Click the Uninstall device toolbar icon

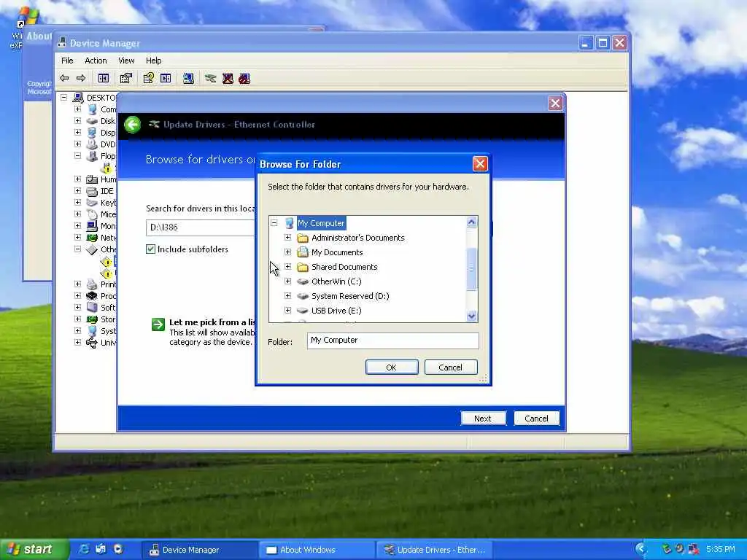[228, 78]
